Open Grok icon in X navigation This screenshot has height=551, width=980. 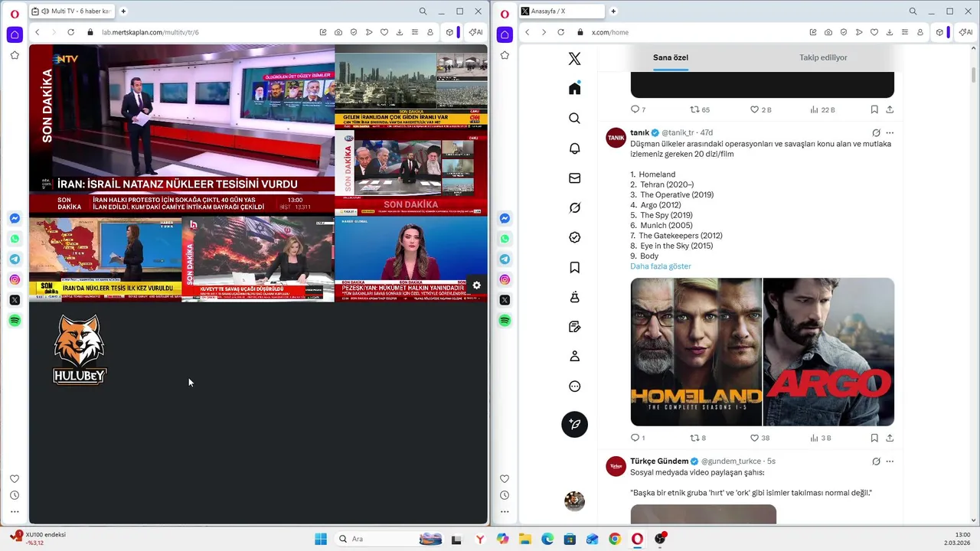pos(575,208)
